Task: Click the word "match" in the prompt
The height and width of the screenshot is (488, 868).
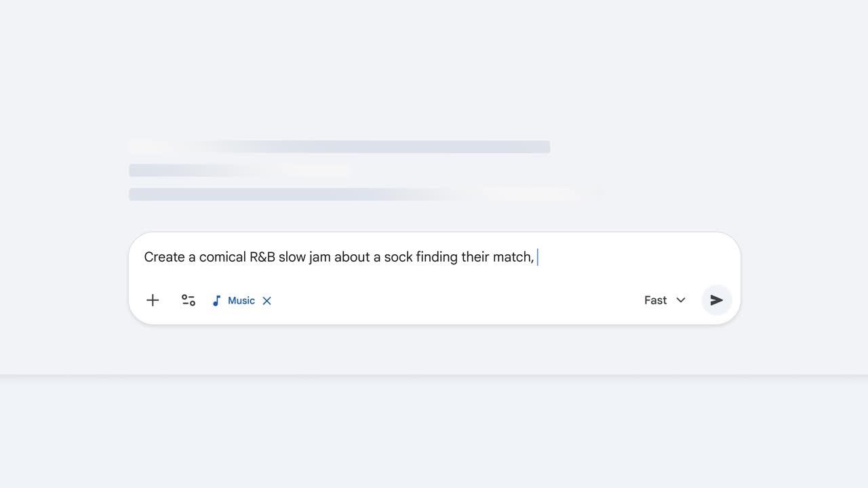Action: pos(513,258)
